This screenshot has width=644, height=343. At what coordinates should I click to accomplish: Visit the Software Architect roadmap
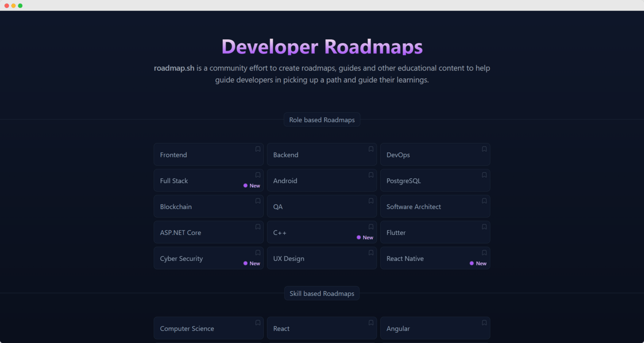(435, 206)
